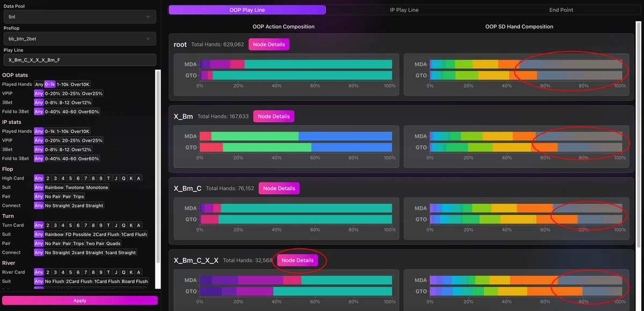The height and width of the screenshot is (311, 644).
Task: Select Over60% for OOP Fold to 3Bet
Action: 89,112
